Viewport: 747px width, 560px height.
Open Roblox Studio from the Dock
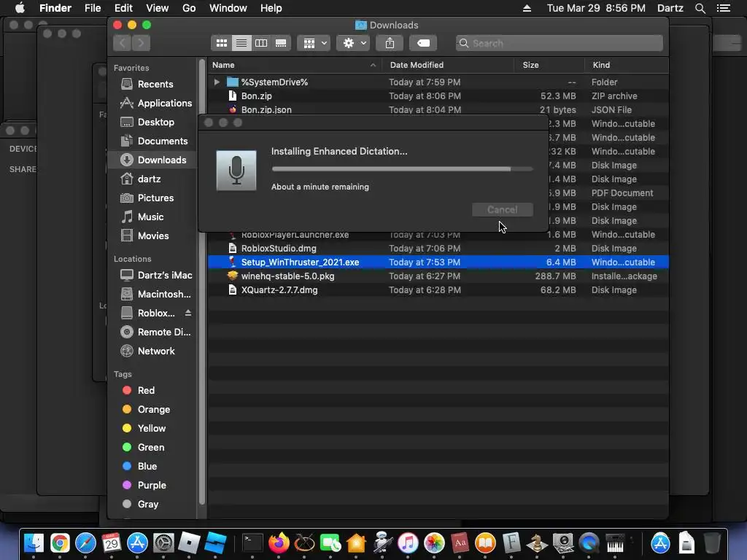pos(215,543)
